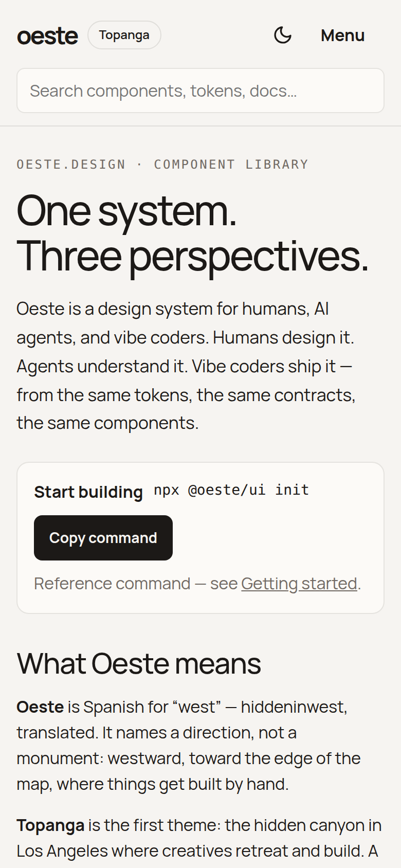Select the npx @oeste/ui init code snippet
This screenshot has height=868, width=401.
[231, 490]
